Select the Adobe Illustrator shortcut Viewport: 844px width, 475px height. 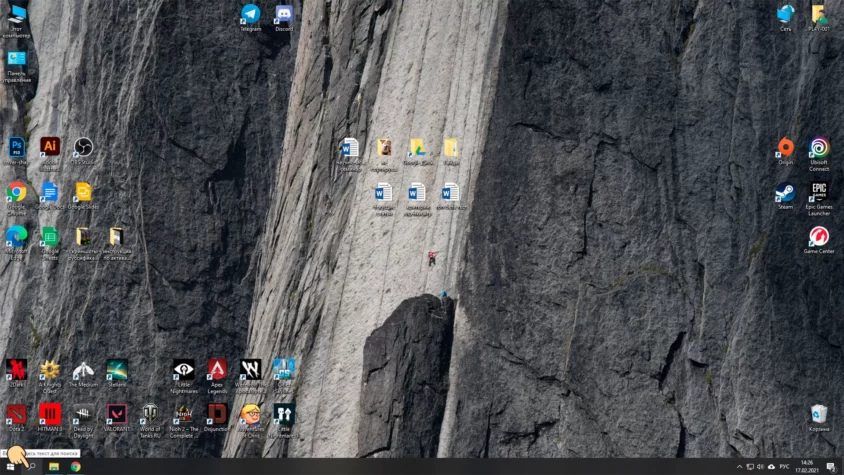pyautogui.click(x=50, y=148)
